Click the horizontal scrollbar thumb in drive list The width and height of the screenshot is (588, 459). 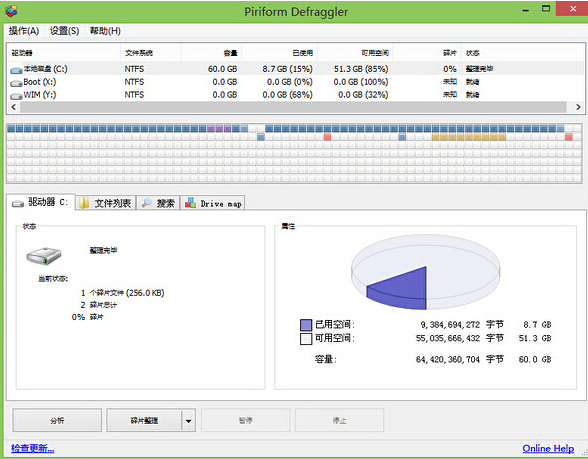pos(293,107)
